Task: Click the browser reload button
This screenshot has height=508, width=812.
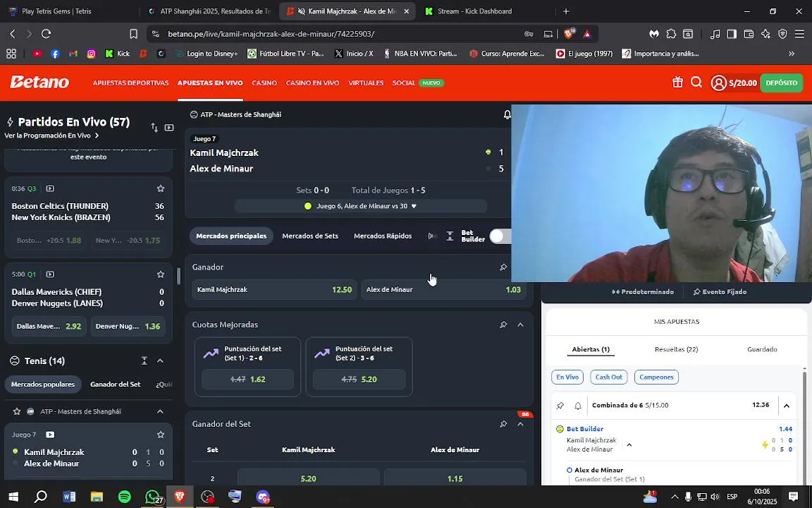Action: (x=46, y=34)
